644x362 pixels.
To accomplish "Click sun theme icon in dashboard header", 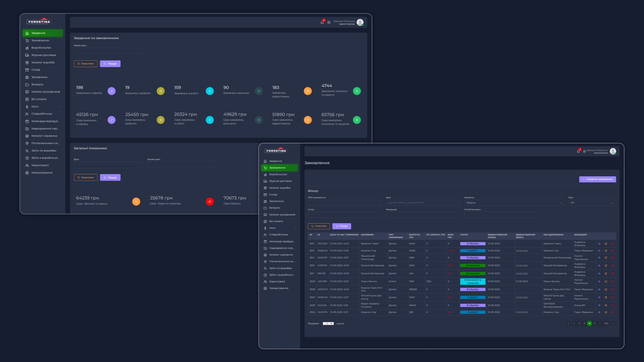I will pyautogui.click(x=329, y=22).
